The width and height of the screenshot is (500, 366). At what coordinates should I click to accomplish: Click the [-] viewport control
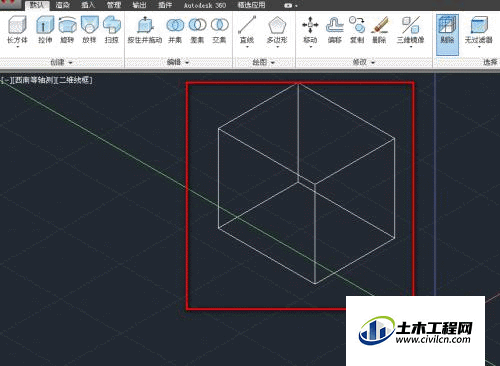pyautogui.click(x=6, y=80)
